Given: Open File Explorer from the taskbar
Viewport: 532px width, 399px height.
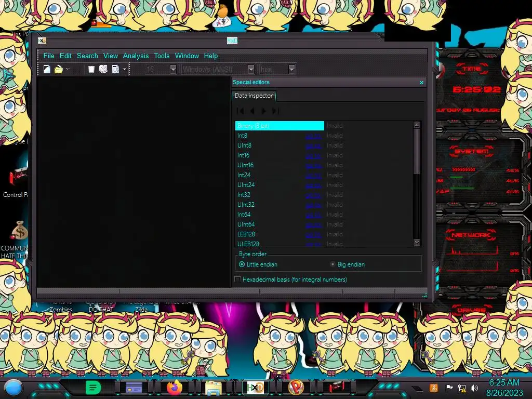Looking at the screenshot, I should (214, 388).
